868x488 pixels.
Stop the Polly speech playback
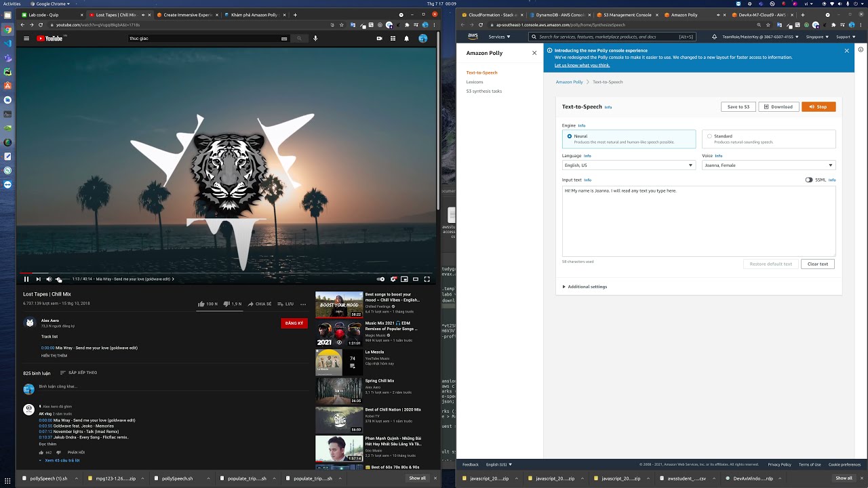[818, 106]
